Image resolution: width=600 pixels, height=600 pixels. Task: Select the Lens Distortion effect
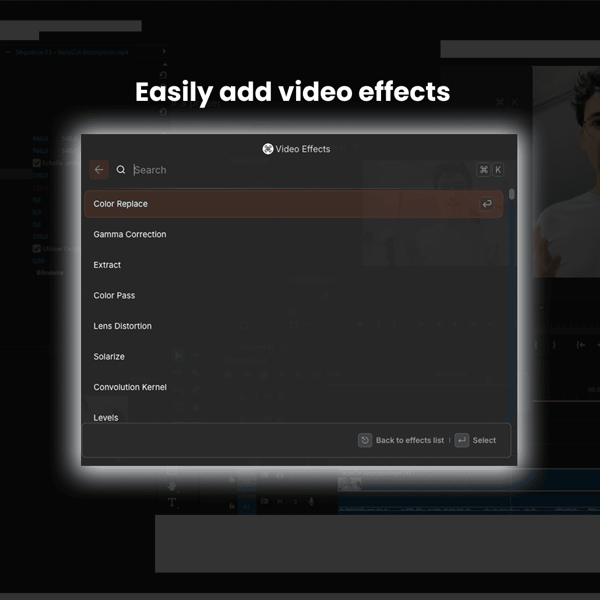[x=293, y=326]
